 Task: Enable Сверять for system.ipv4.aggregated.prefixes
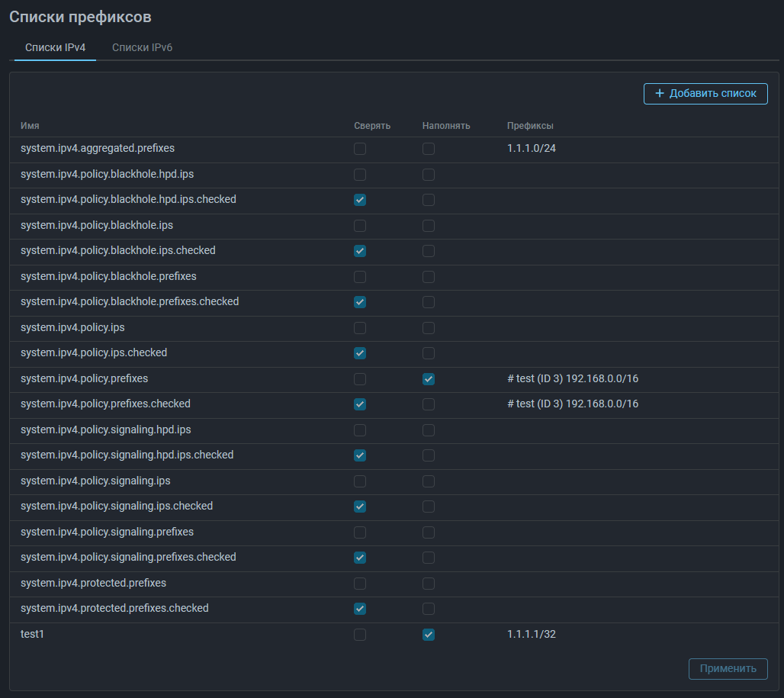[360, 149]
